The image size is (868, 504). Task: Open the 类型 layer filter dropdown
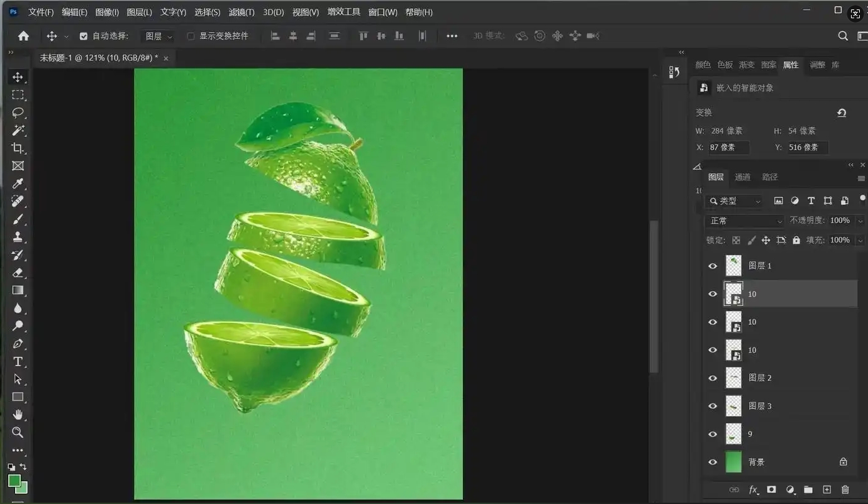(733, 201)
